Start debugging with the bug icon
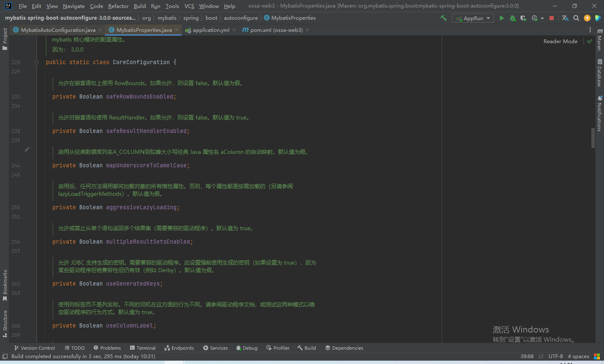The width and height of the screenshot is (604, 364). [x=513, y=18]
